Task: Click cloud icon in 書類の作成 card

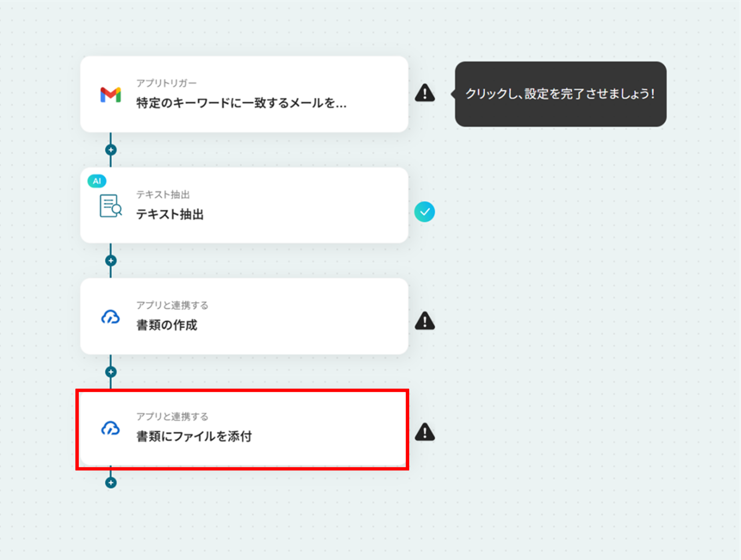Action: pos(110,317)
